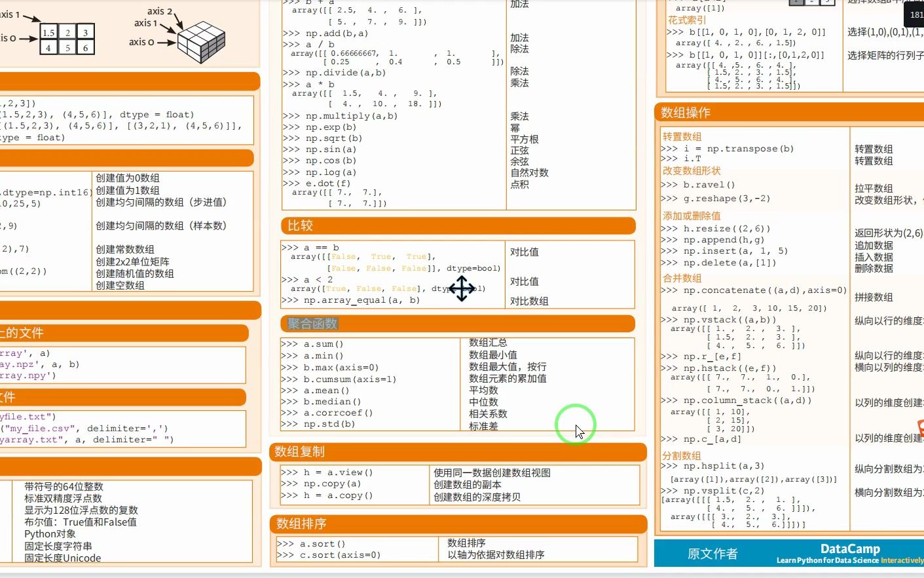Click the highlighted heading 聚合函数
This screenshot has width=924, height=578.
(x=312, y=323)
